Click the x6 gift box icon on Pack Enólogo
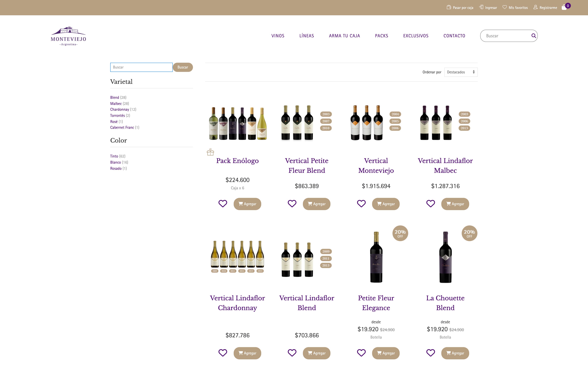The width and height of the screenshot is (588, 367). [x=210, y=152]
